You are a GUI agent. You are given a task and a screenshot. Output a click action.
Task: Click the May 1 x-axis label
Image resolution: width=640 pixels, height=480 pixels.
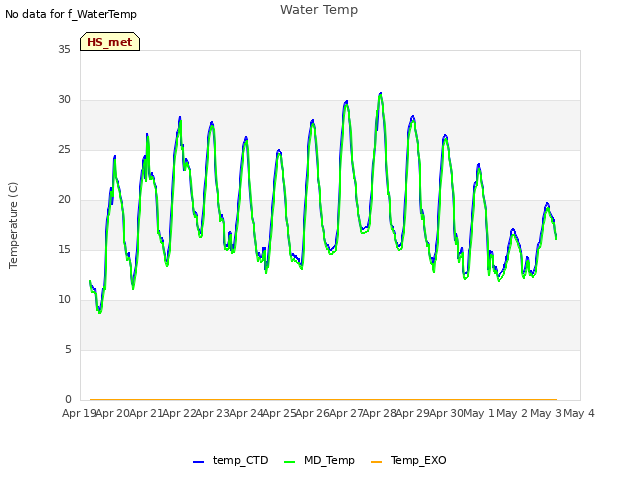coord(479,413)
